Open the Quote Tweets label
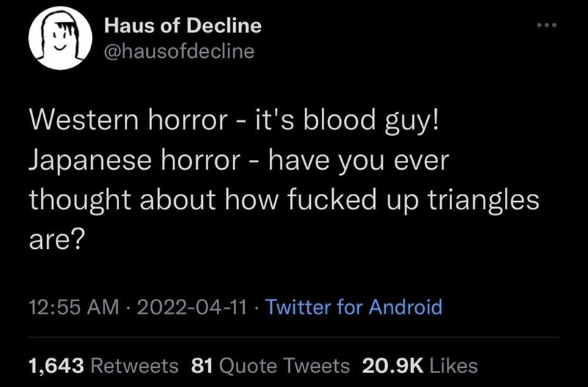Viewport: 588px width, 387px height. click(x=283, y=365)
